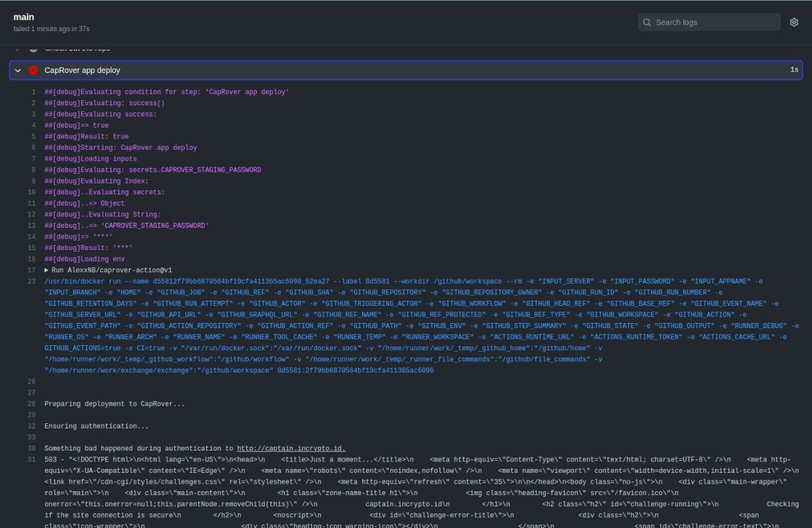This screenshot has height=528, width=812.
Task: Click log line number 23
Action: (x=32, y=281)
